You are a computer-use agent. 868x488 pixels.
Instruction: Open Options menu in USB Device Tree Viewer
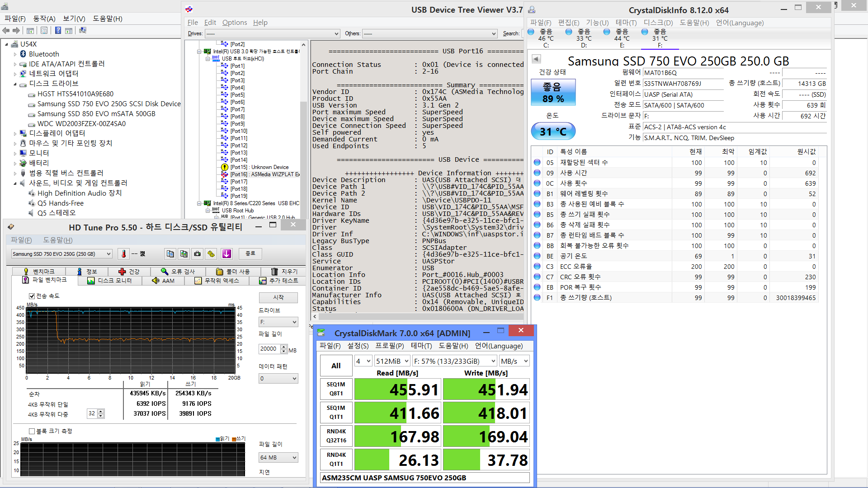click(x=235, y=23)
